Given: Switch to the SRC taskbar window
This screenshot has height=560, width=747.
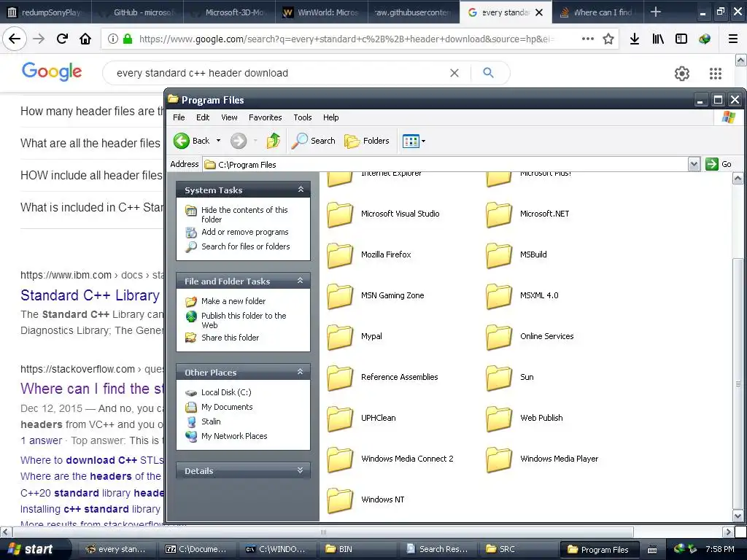Looking at the screenshot, I should click(x=516, y=549).
